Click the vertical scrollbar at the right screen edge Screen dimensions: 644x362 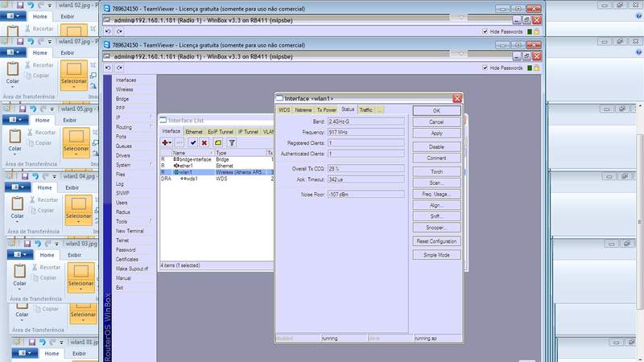coord(640,222)
